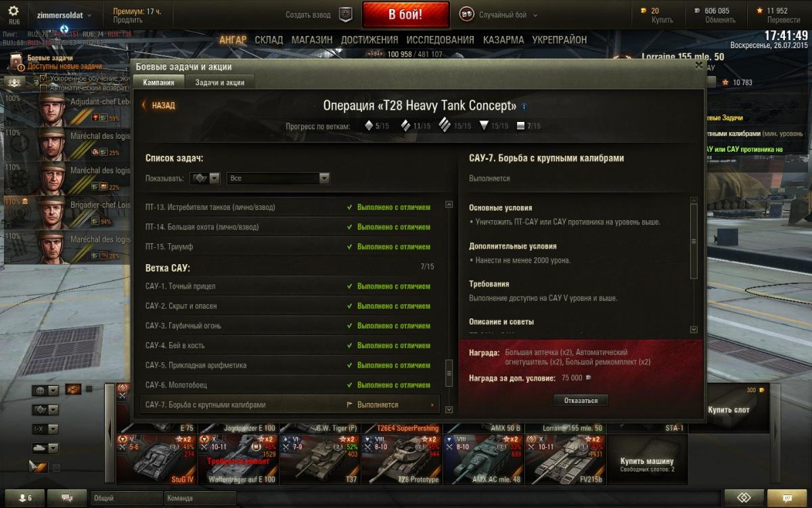
Task: Switch to 'Задачи и акции' tab
Action: pyautogui.click(x=219, y=82)
